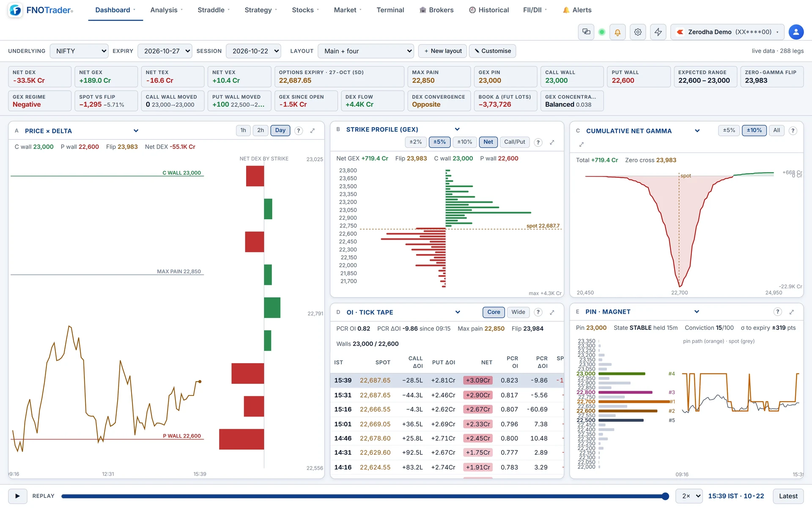Switch Strike Profile to Call/Put view
812x508 pixels.
click(514, 142)
